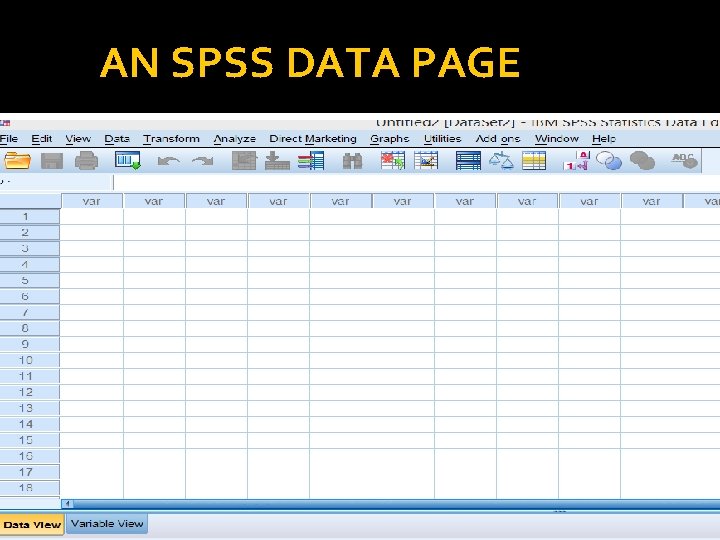Click the Weight Cases scales icon
Image resolution: width=720 pixels, height=540 pixels.
pyautogui.click(x=501, y=161)
